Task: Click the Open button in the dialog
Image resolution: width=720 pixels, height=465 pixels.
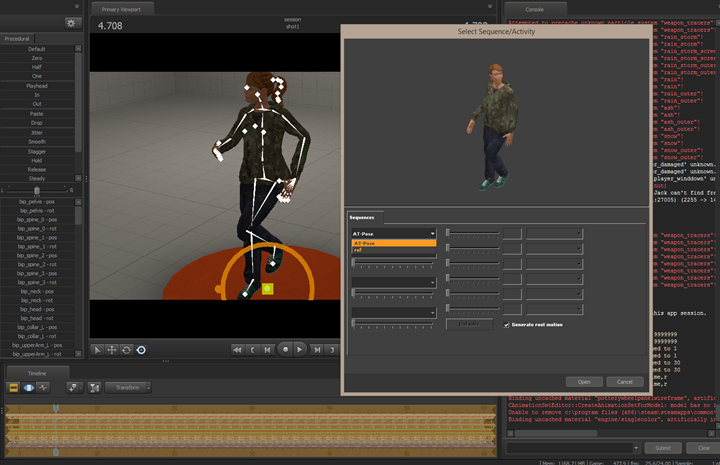Action: [x=583, y=382]
